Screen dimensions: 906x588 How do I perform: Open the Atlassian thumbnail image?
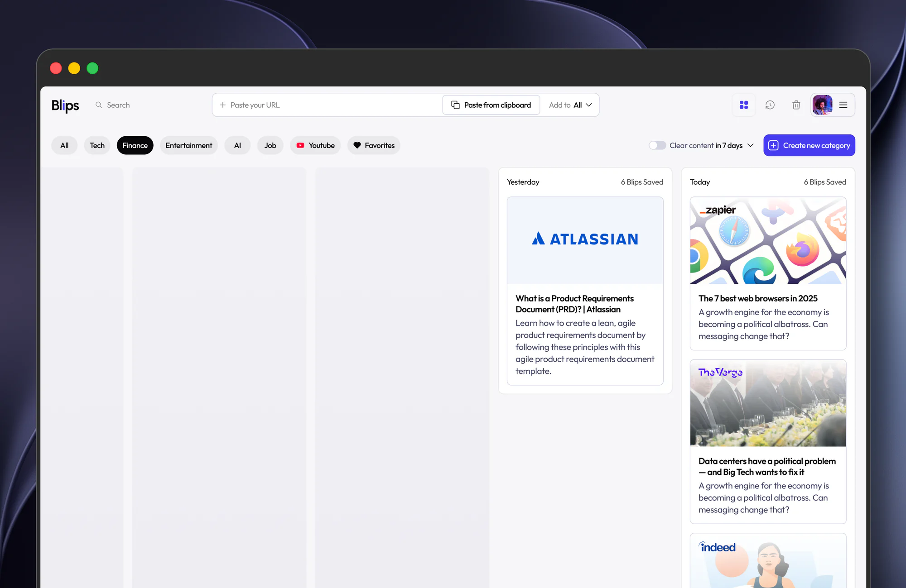tap(585, 240)
